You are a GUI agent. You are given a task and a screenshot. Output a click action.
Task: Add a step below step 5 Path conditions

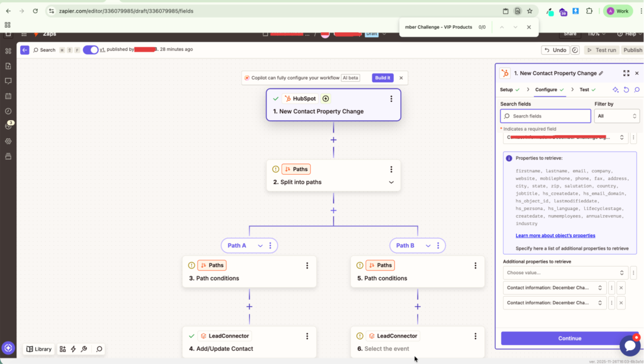[x=418, y=307]
